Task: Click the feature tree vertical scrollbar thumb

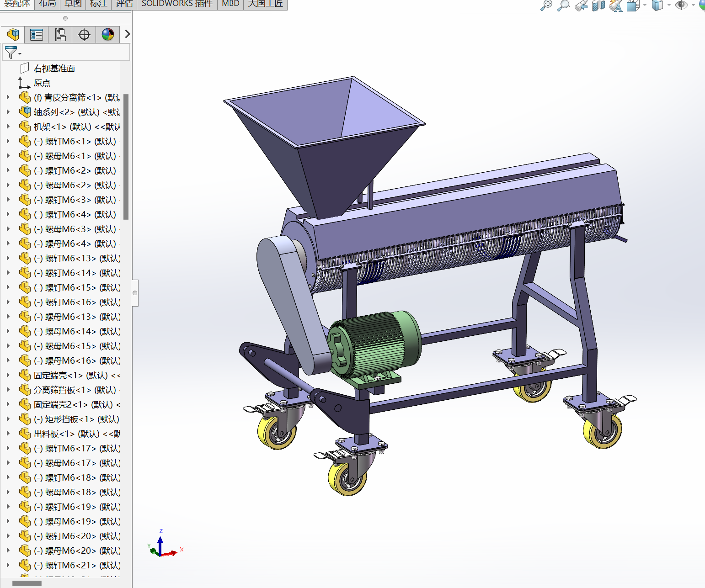Action: pos(126,156)
